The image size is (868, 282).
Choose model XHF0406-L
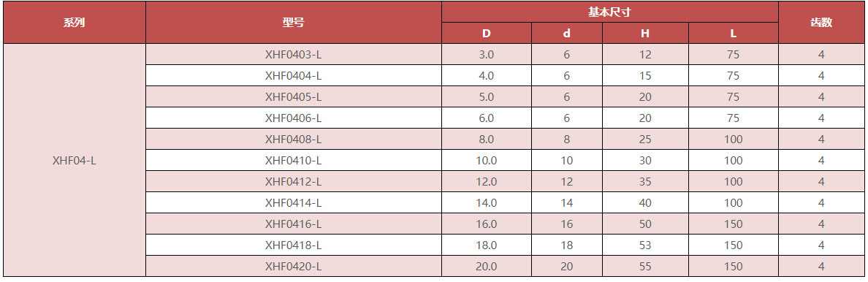coord(294,118)
